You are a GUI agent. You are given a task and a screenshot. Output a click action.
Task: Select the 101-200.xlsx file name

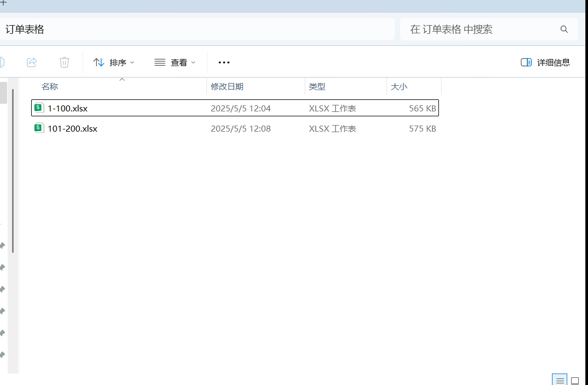[x=73, y=129]
